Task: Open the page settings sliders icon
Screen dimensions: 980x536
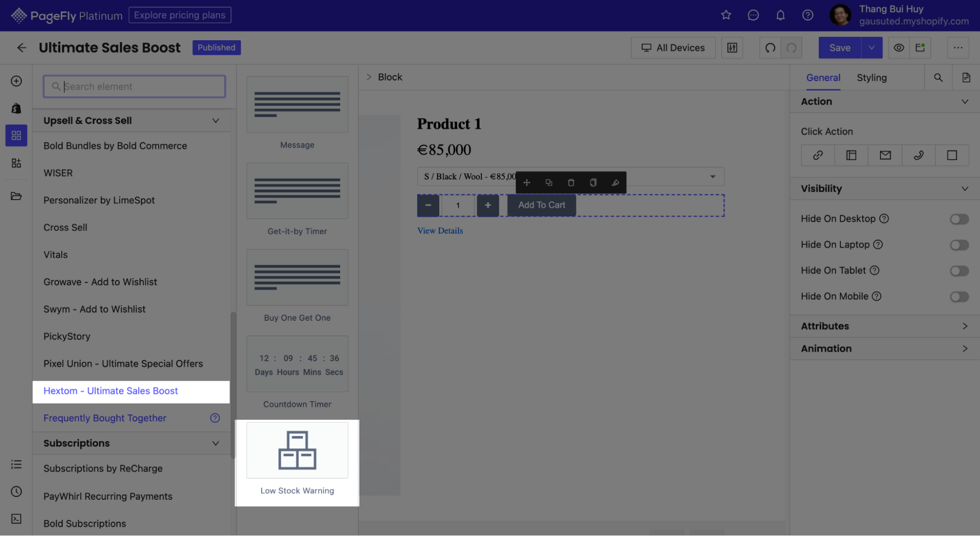Action: [x=732, y=48]
